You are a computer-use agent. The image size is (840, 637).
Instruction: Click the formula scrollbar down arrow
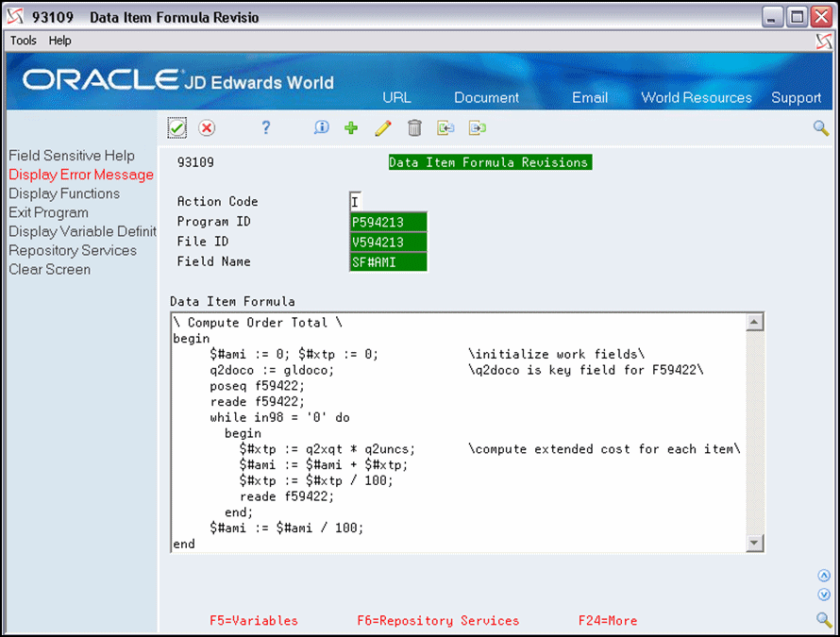click(x=754, y=543)
